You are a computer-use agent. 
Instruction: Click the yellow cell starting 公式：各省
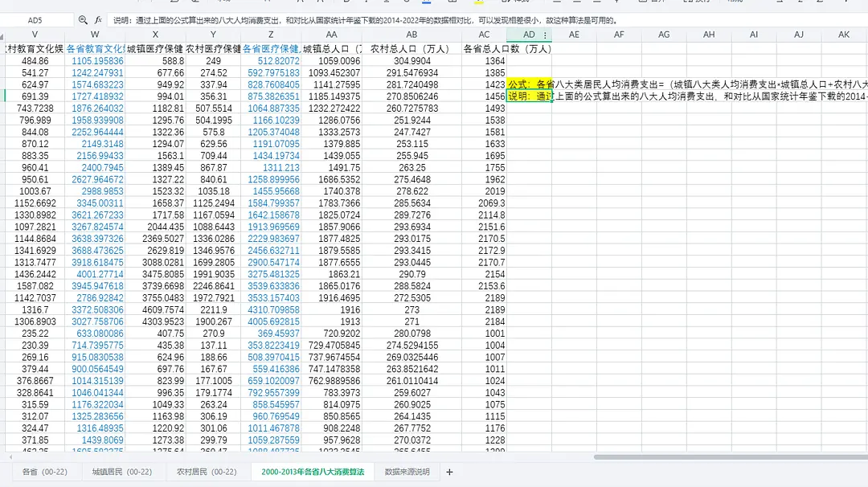click(529, 84)
